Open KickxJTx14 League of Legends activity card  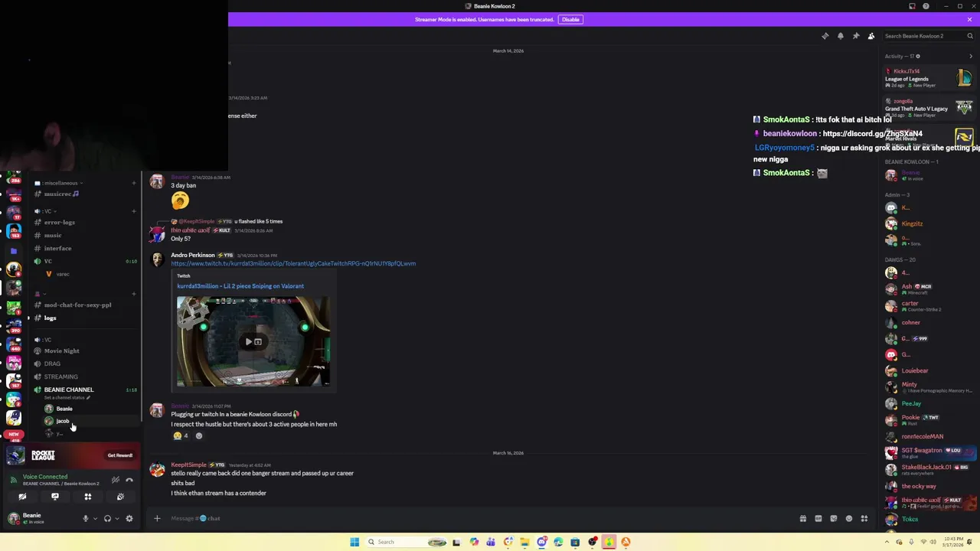929,78
